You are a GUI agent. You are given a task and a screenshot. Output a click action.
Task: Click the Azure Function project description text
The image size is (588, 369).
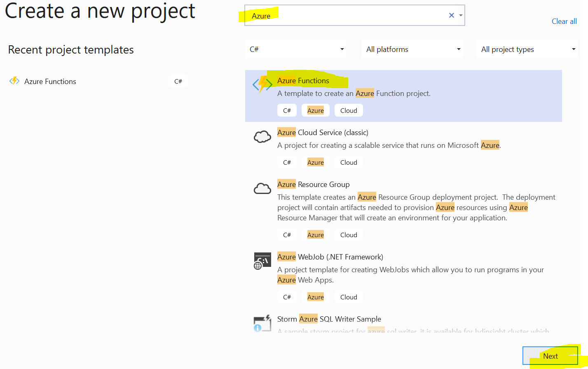point(354,93)
